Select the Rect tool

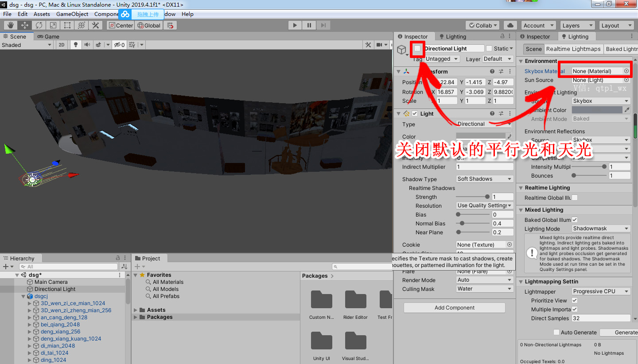pyautogui.click(x=67, y=25)
